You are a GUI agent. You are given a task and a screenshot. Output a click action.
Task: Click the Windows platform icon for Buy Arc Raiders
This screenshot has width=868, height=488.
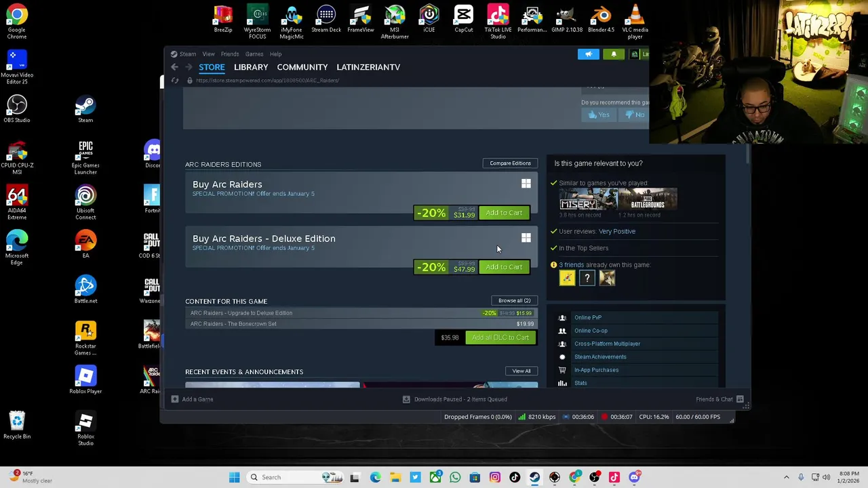[526, 184]
